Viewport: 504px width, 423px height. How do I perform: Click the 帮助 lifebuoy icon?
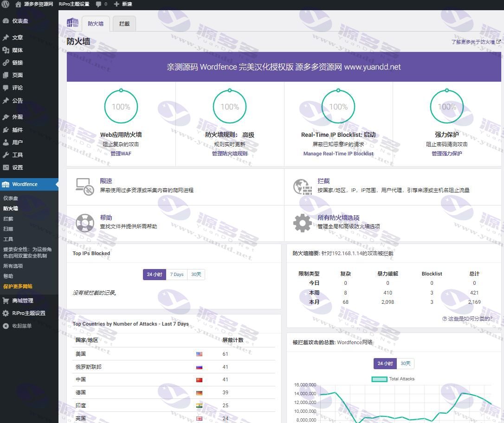(85, 223)
